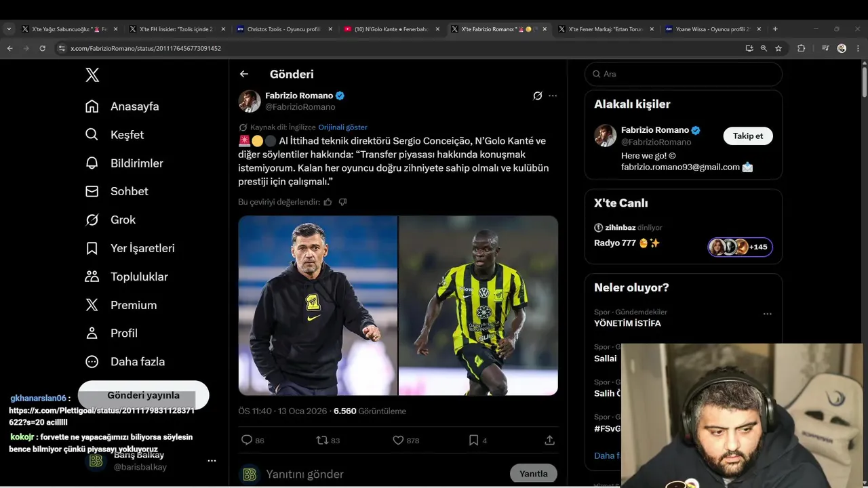This screenshot has width=868, height=488.
Task: Open tab search dropdown arrow
Action: [9, 29]
